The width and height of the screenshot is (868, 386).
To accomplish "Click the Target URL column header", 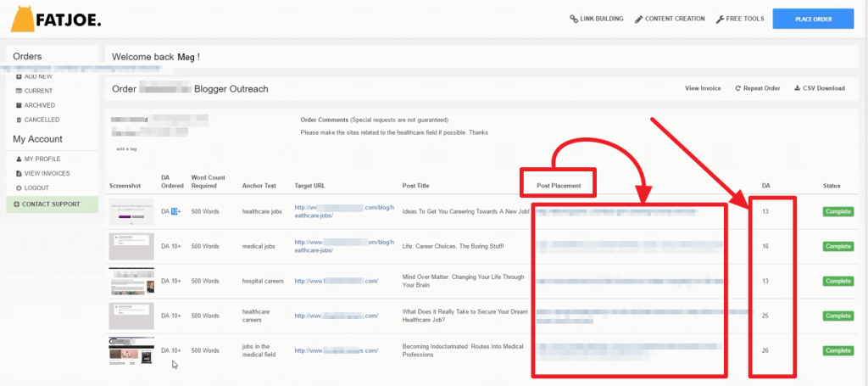I will click(310, 186).
